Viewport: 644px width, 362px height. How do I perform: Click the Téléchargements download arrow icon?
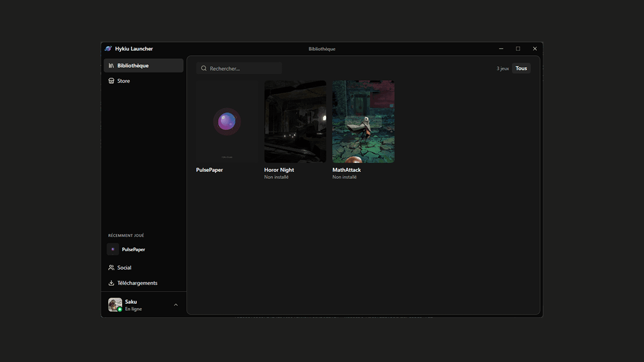(111, 283)
